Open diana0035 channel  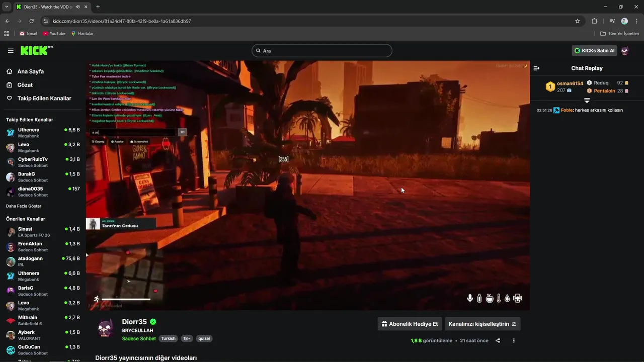[43, 192]
